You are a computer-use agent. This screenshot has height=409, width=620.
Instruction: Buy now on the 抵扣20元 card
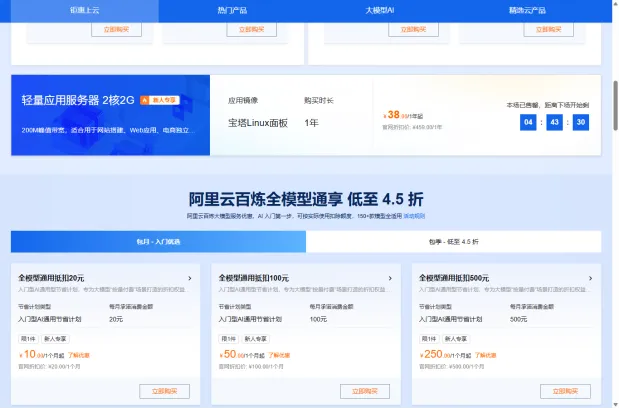164,391
